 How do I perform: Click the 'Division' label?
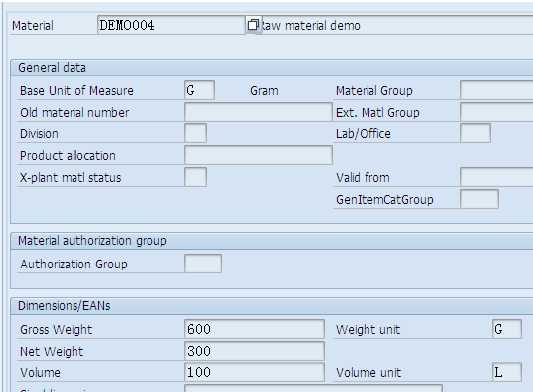(39, 134)
